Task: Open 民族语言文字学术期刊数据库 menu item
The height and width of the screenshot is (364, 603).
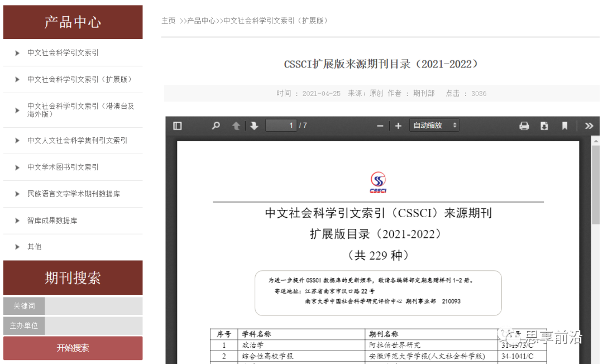Action: pyautogui.click(x=74, y=194)
